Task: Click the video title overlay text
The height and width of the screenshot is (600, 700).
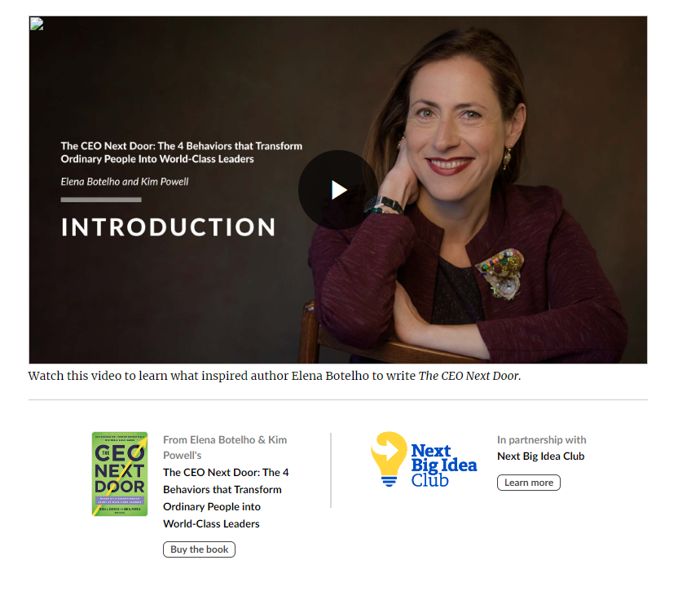Action: coord(181,152)
